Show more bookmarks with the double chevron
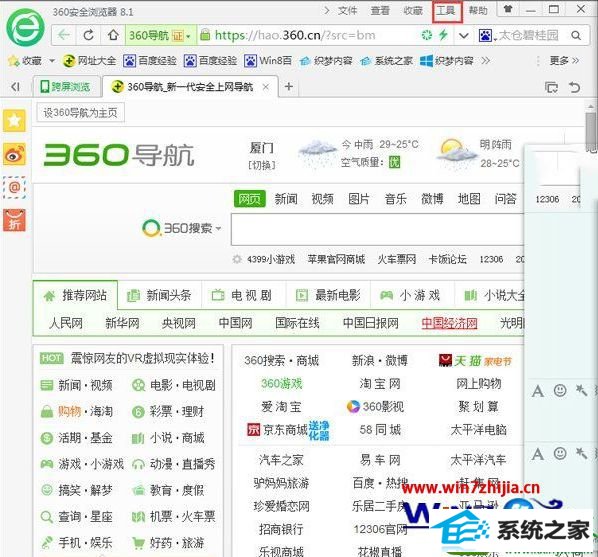The width and height of the screenshot is (598, 557). (485, 61)
